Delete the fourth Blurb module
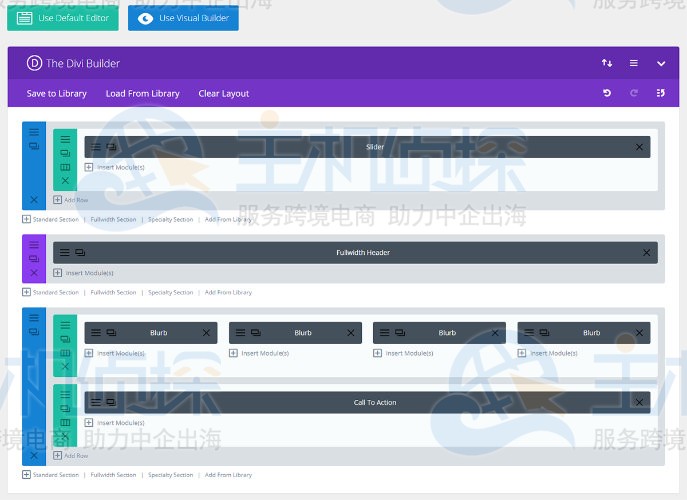This screenshot has width=687, height=500. 639,333
